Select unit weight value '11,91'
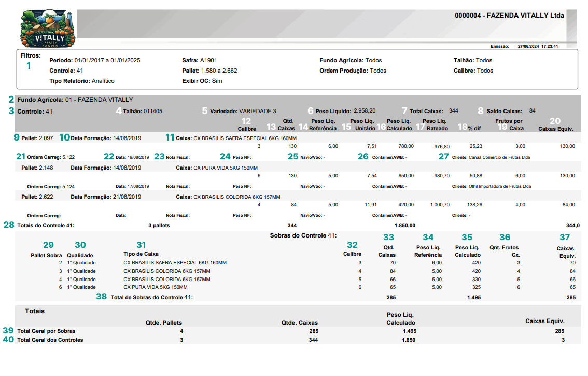The image size is (588, 376). pos(371,205)
